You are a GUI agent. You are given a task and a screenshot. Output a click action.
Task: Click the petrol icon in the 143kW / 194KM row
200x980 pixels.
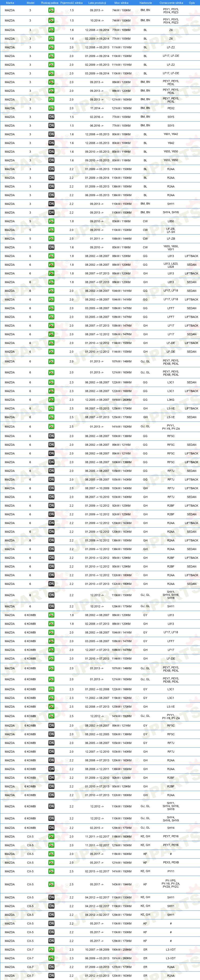click(x=51, y=885)
